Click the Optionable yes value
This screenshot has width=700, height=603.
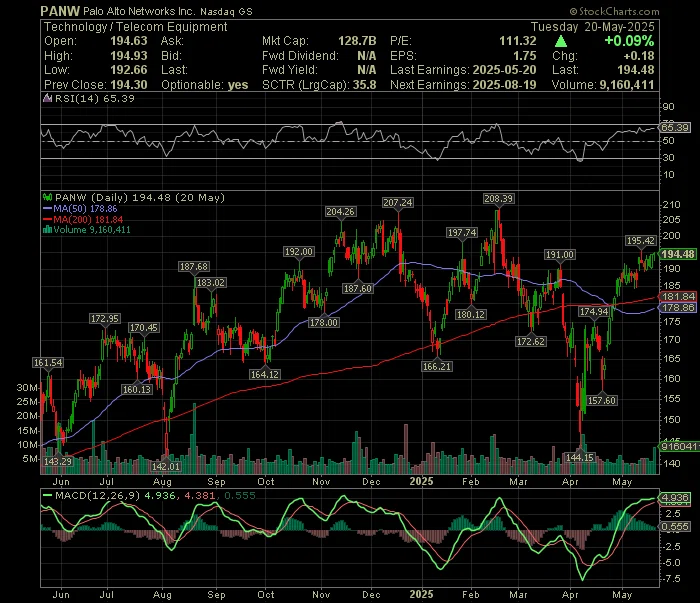tap(238, 85)
